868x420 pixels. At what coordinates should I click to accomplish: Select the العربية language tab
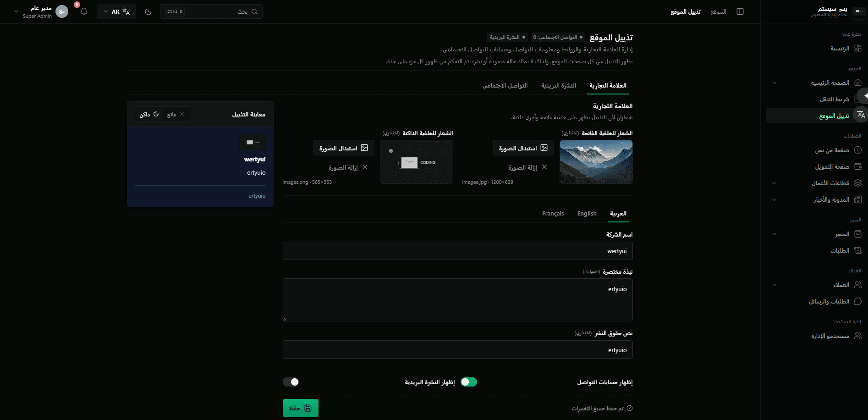pyautogui.click(x=618, y=214)
